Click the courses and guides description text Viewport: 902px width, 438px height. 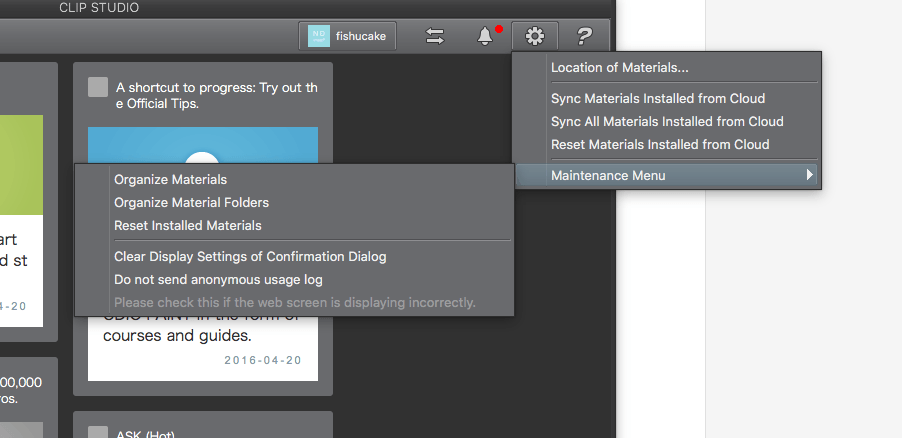pos(178,335)
